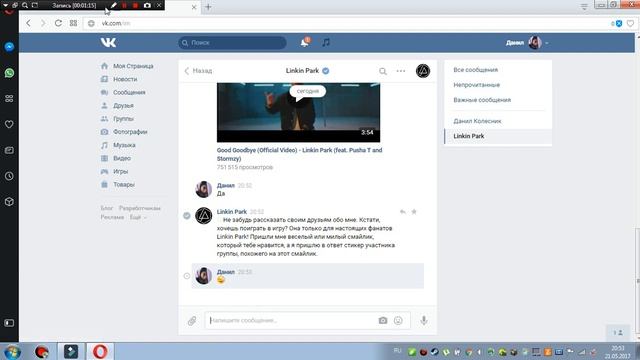Open the emoji smiley picker
This screenshot has width=640, height=360.
pos(398,320)
